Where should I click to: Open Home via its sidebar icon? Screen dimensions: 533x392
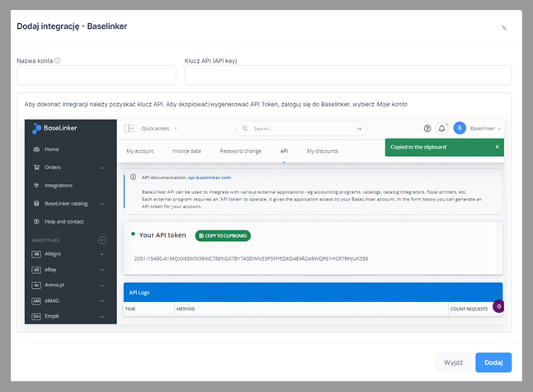point(35,149)
